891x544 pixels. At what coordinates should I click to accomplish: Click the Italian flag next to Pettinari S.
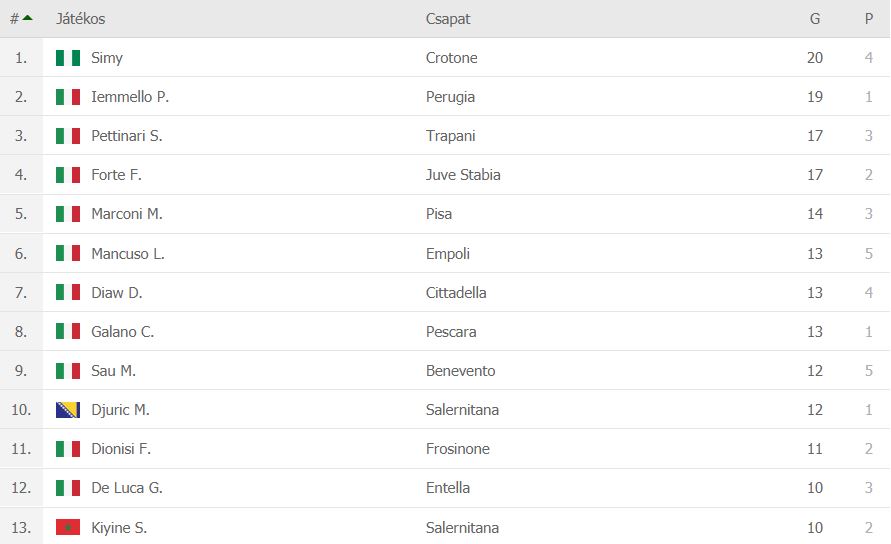coord(68,136)
